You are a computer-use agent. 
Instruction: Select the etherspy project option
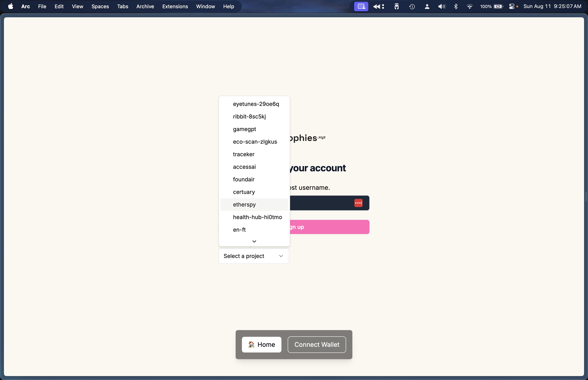tap(244, 204)
